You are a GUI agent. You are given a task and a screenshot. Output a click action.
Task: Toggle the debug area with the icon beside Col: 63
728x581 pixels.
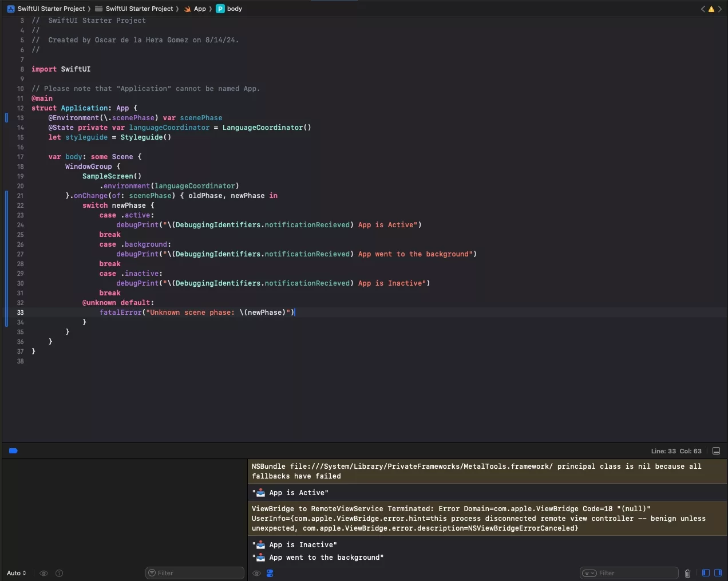[x=716, y=451]
